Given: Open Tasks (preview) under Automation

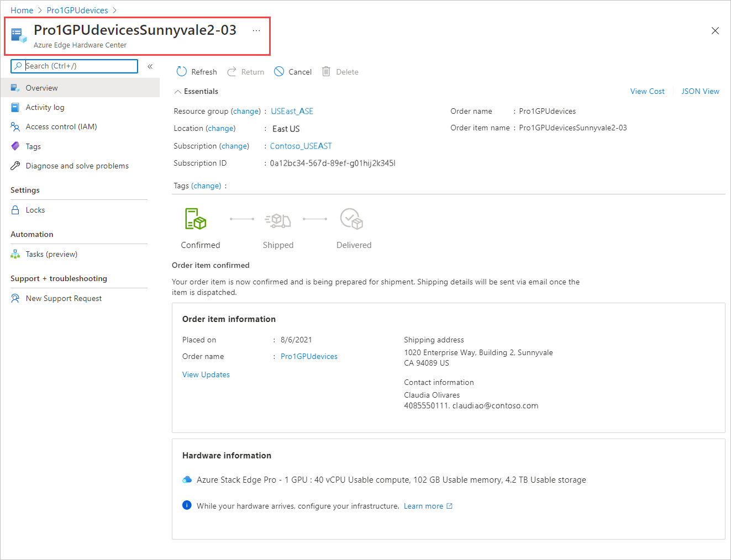Looking at the screenshot, I should coord(15,254).
